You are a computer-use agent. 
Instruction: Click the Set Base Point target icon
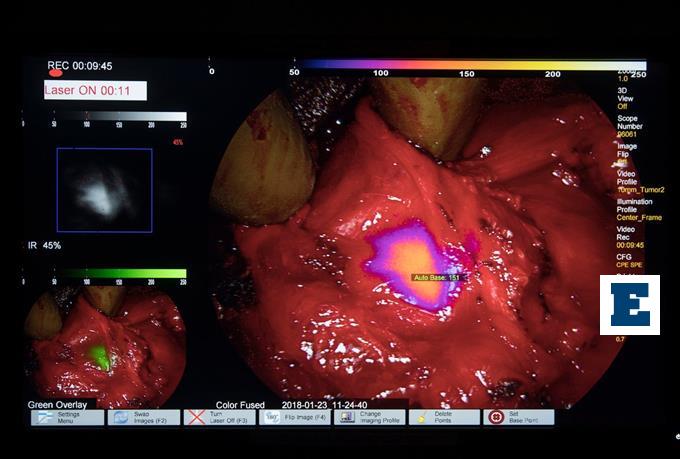(494, 418)
